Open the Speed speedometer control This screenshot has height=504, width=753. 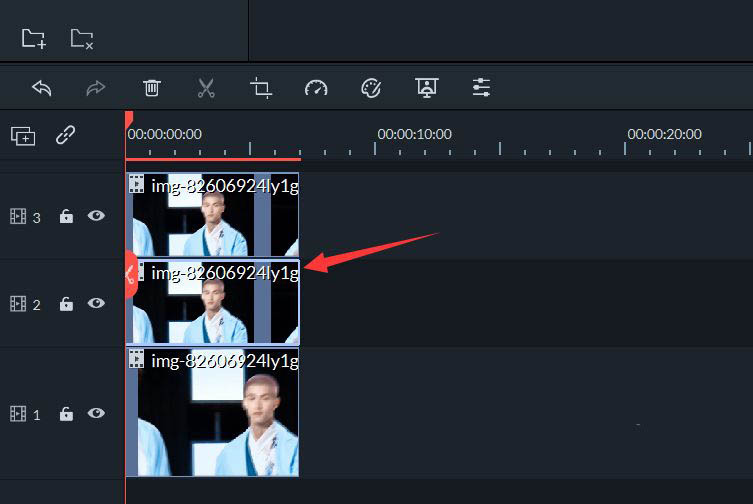point(316,88)
